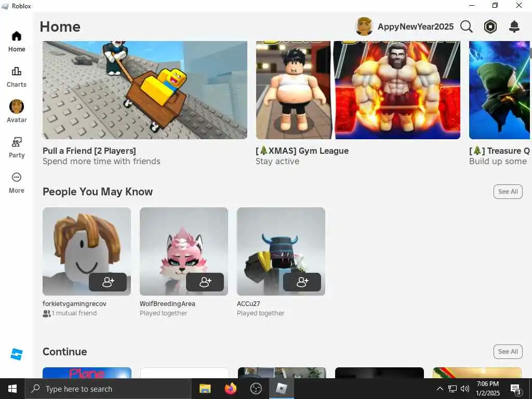Open AppyNewYear2025 profile name
The width and height of the screenshot is (532, 399).
pyautogui.click(x=416, y=26)
